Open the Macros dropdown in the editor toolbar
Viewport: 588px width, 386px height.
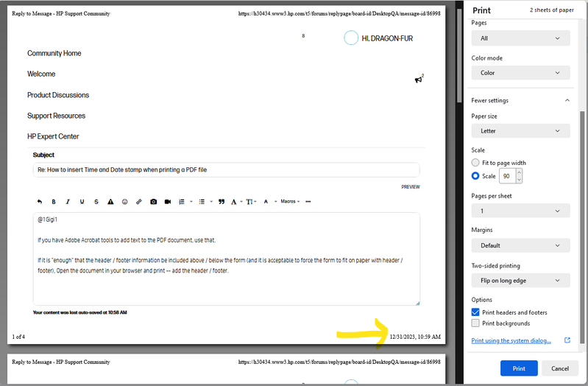pyautogui.click(x=290, y=202)
